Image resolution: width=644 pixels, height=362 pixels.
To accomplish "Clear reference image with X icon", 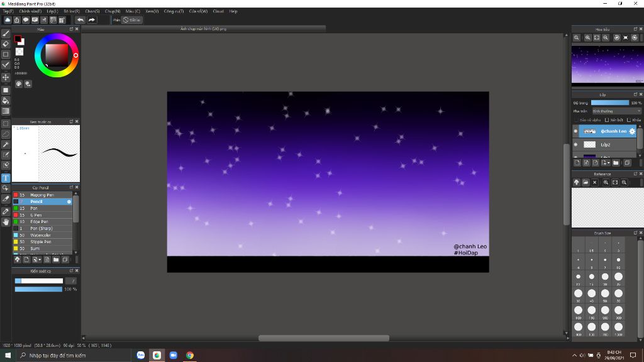I will (595, 182).
